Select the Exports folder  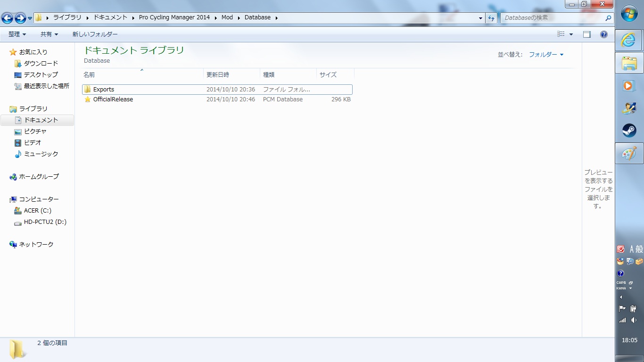[x=104, y=90]
